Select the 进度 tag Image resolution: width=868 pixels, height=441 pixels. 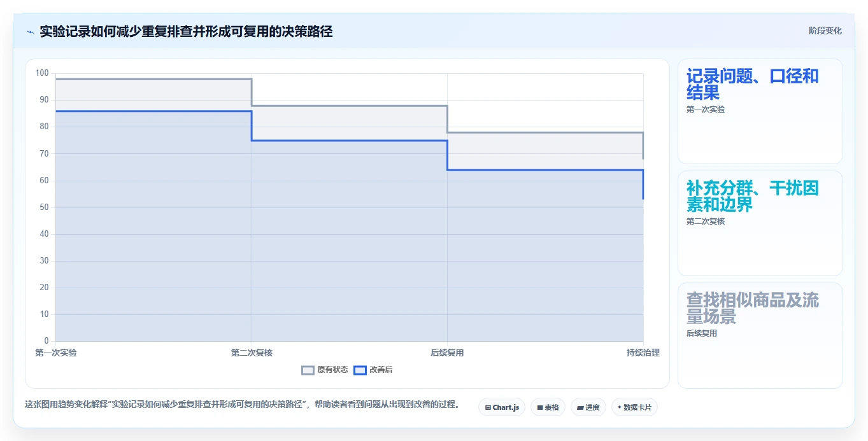pos(588,407)
